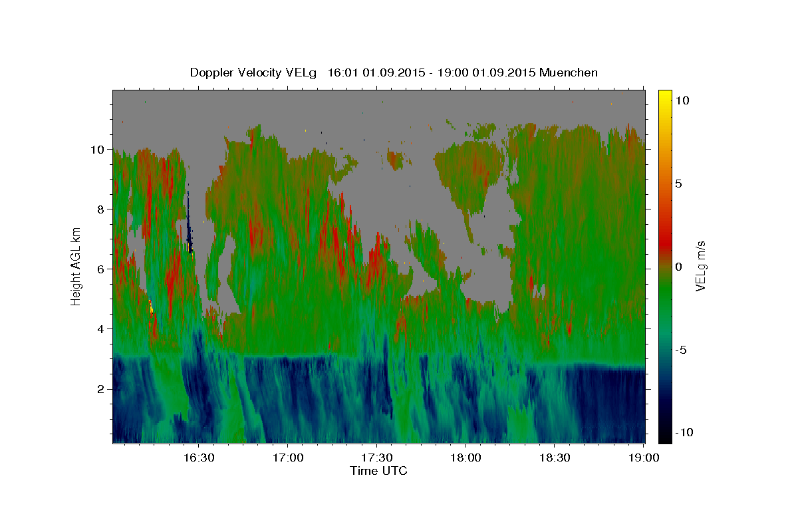The image size is (798, 532).
Task: Click the colorbar value label 5
Action: (679, 184)
